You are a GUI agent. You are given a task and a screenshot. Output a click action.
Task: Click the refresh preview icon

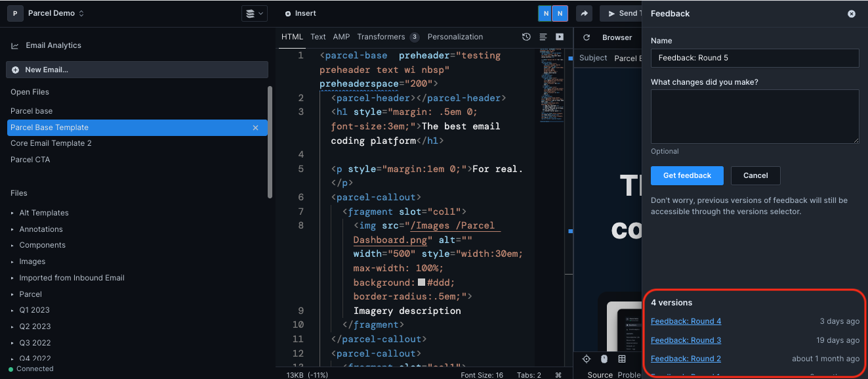pyautogui.click(x=587, y=37)
